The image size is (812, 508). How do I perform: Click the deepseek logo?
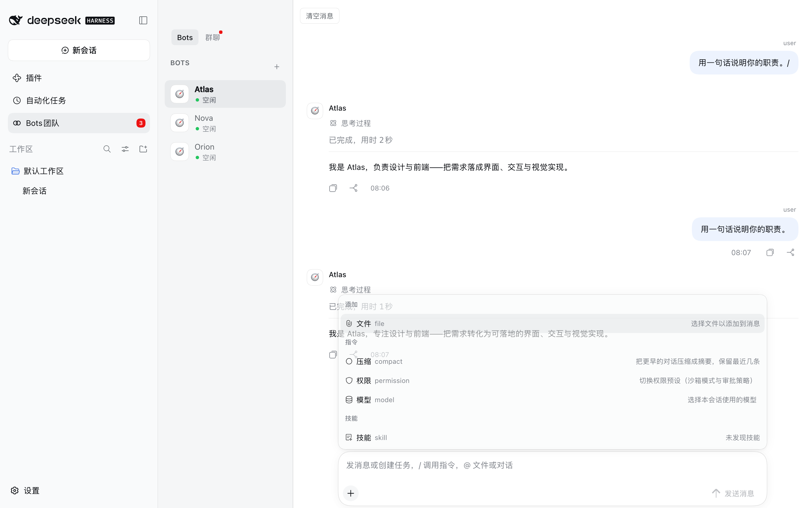pyautogui.click(x=62, y=21)
